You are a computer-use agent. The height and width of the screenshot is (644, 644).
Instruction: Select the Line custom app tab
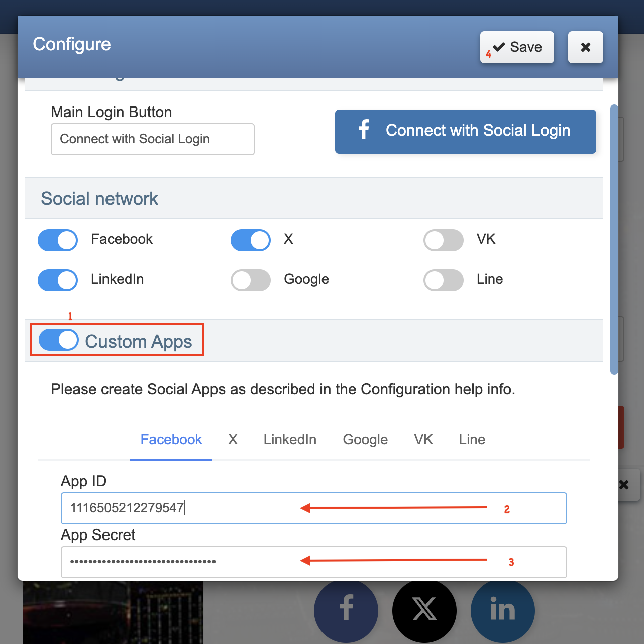click(x=472, y=440)
